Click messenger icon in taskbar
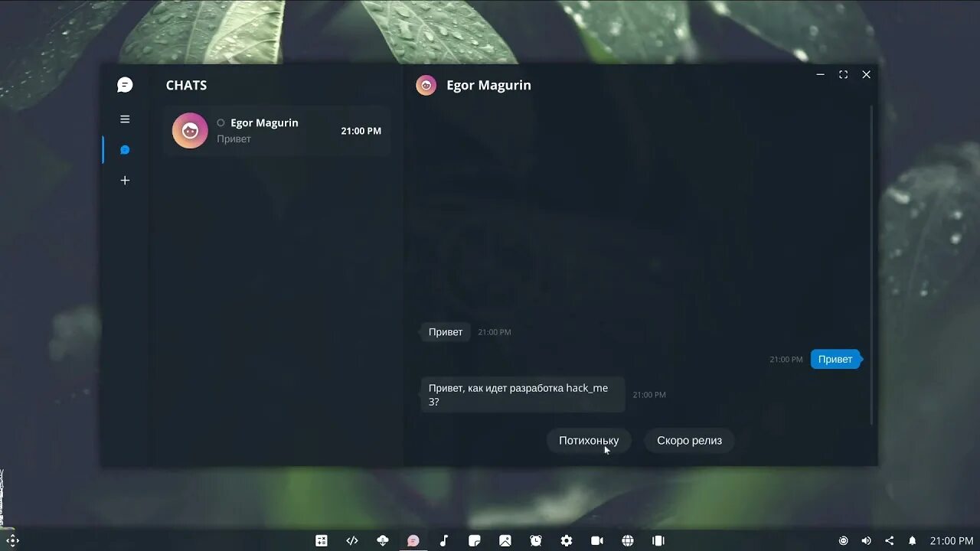This screenshot has width=980, height=551. (x=413, y=540)
